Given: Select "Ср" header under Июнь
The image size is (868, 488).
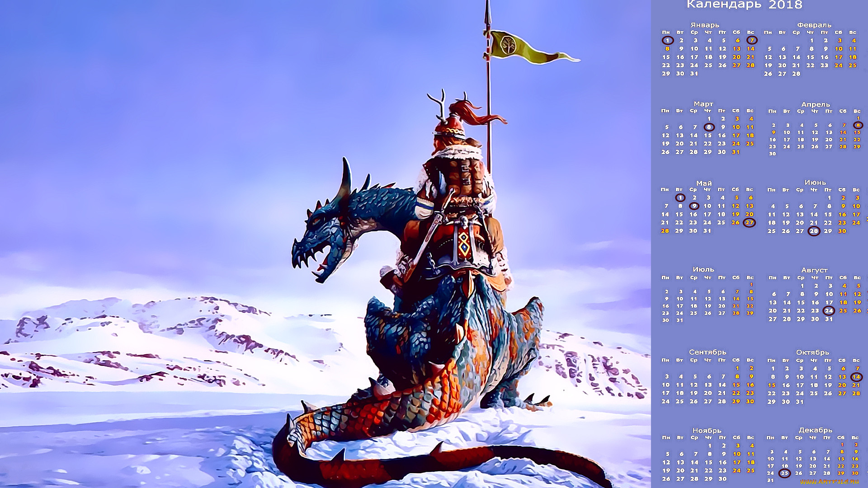Looking at the screenshot, I should click(800, 190).
